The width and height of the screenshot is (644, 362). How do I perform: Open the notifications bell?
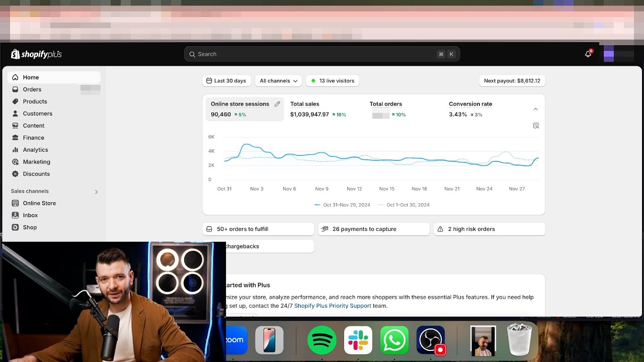click(588, 54)
